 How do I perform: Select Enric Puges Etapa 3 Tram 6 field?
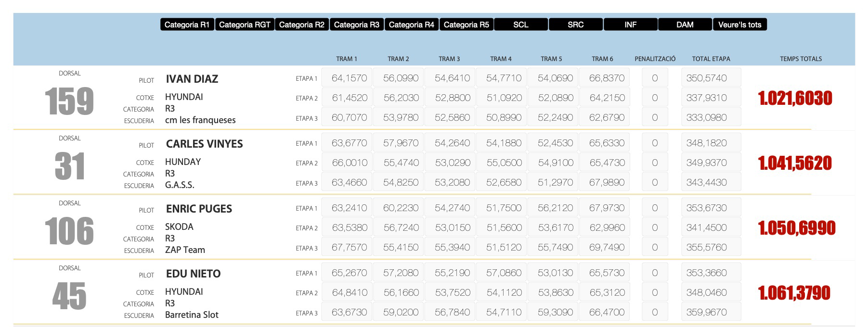(607, 247)
